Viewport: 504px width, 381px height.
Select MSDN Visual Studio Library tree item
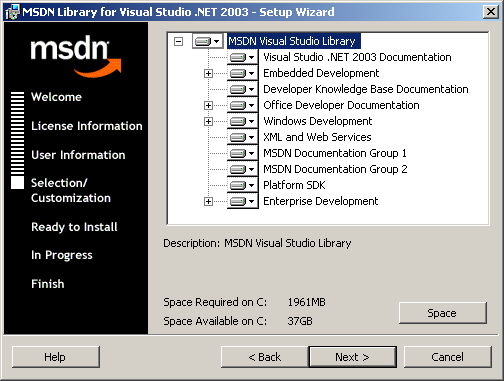293,41
